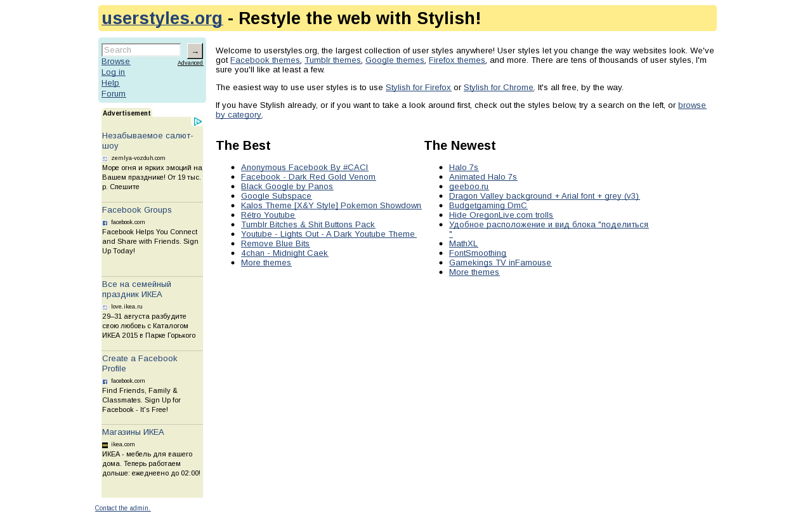Go to Log in

pos(114,72)
